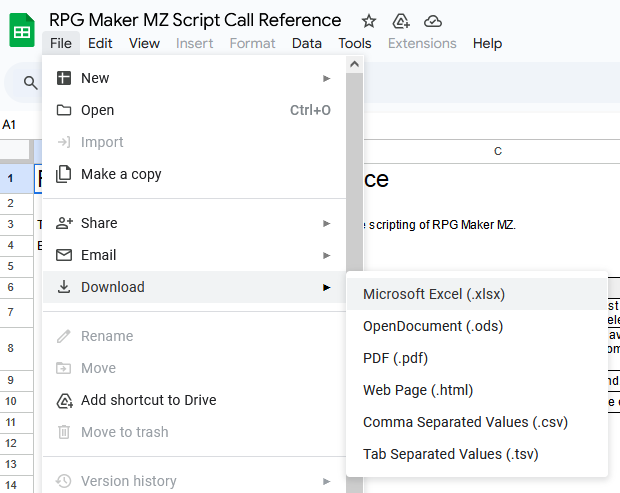This screenshot has height=493, width=620.
Task: Click the Add shortcut to Drive icon
Action: (64, 400)
